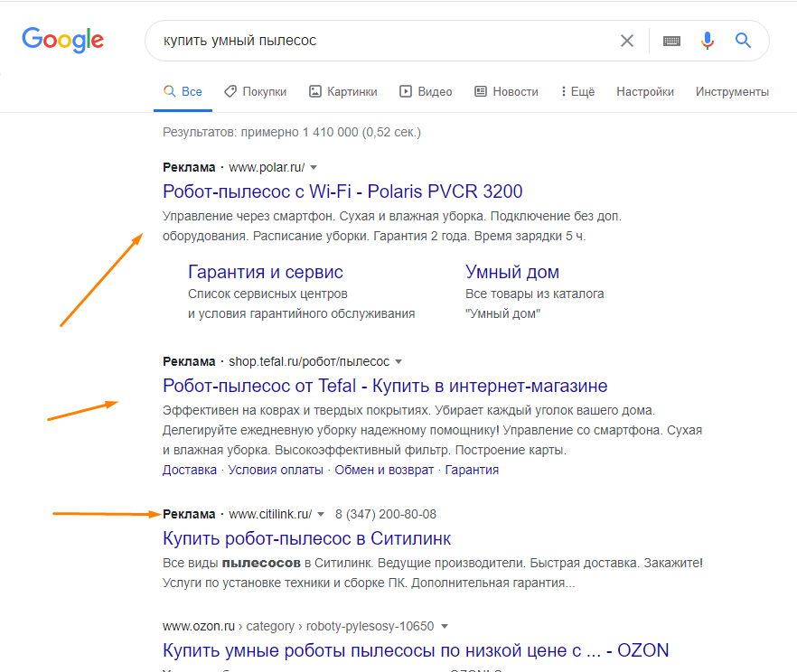797x672 pixels.
Task: Click the Список сервисных центров description
Action: pos(302,303)
